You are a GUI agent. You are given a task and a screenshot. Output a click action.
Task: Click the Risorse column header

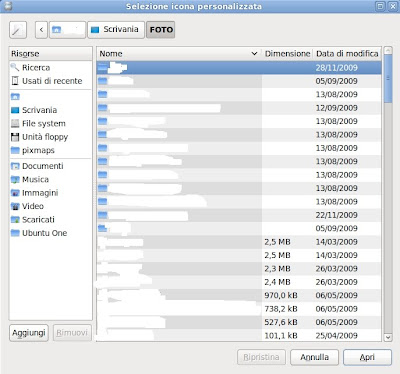tap(50, 54)
